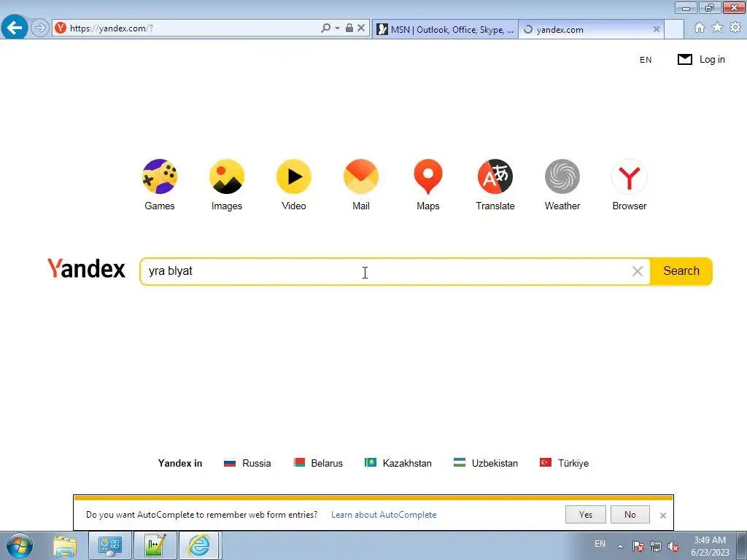The width and height of the screenshot is (747, 560).
Task: Open Favorites with the star icon
Action: coord(717,28)
